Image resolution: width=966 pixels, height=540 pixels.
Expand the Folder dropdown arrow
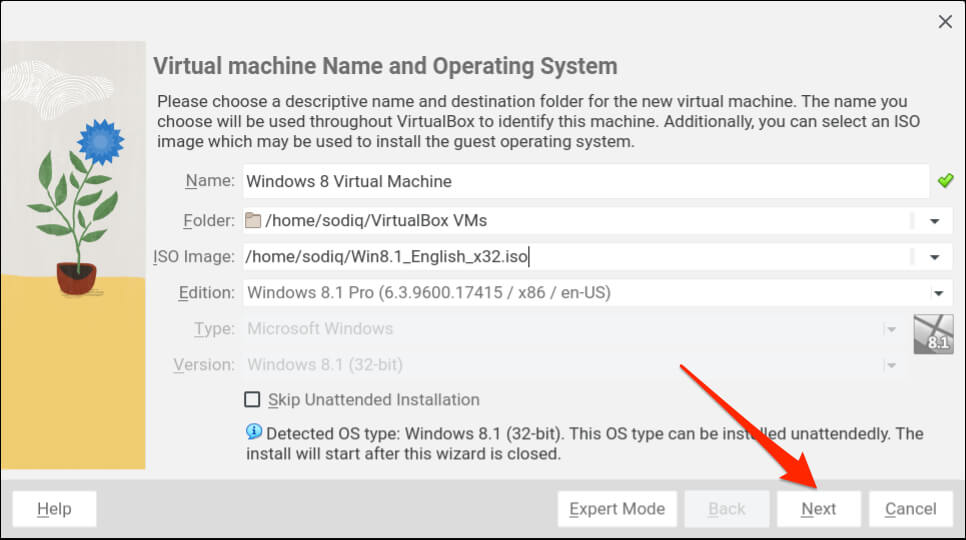coord(935,221)
